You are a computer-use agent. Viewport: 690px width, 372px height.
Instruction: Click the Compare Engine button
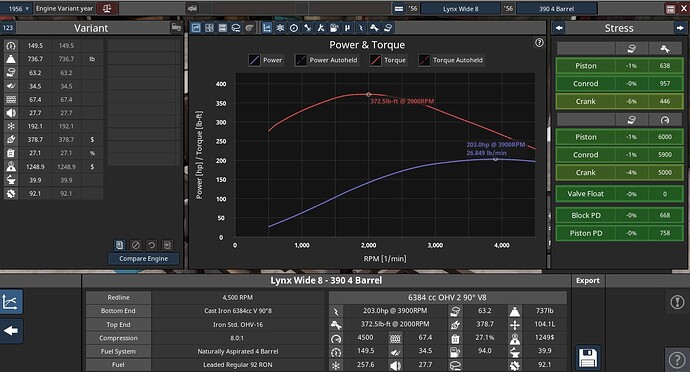click(x=143, y=259)
